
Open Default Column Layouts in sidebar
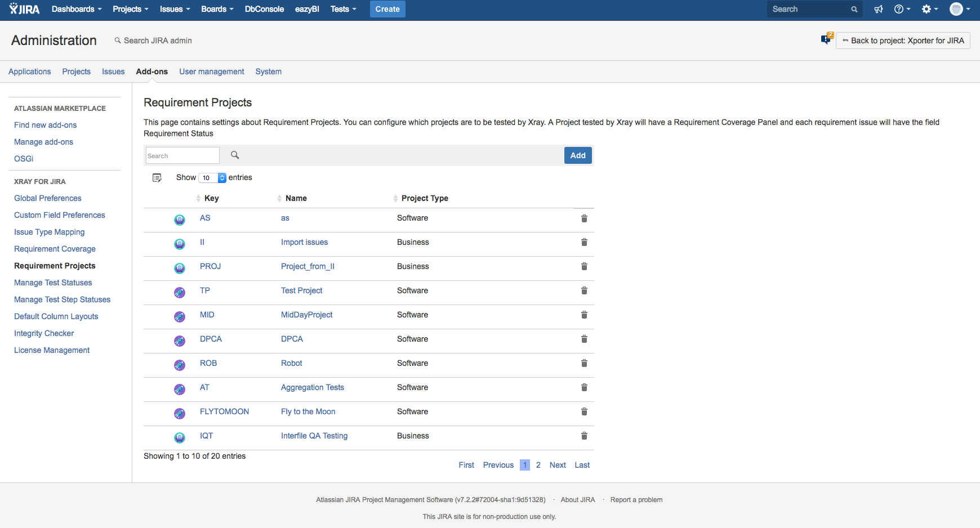point(56,316)
